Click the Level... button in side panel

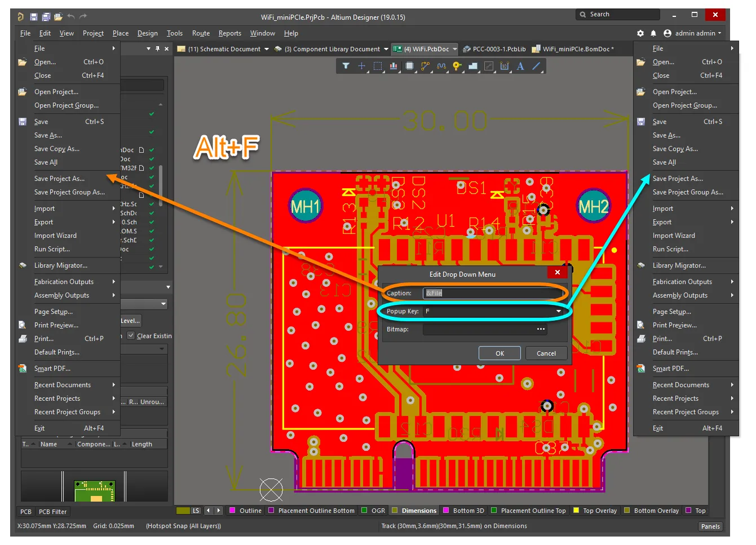point(130,321)
